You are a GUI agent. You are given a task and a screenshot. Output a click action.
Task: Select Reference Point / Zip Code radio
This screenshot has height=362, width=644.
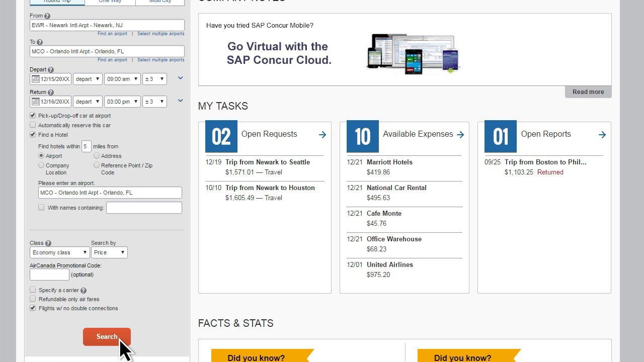click(x=97, y=165)
